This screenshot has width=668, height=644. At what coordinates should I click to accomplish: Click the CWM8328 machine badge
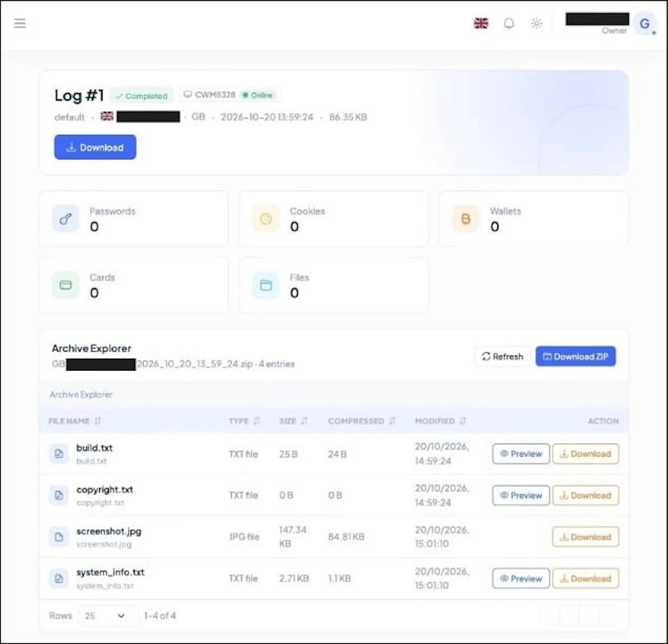[230, 95]
